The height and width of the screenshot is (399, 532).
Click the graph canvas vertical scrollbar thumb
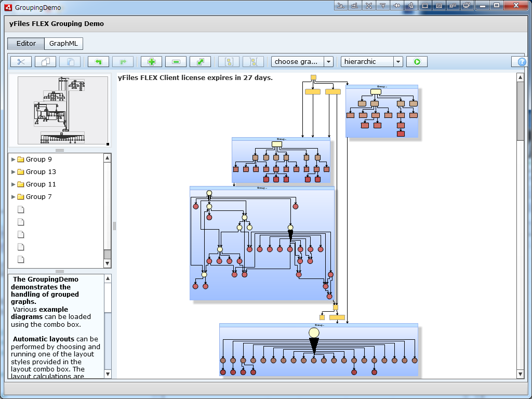pos(521,111)
